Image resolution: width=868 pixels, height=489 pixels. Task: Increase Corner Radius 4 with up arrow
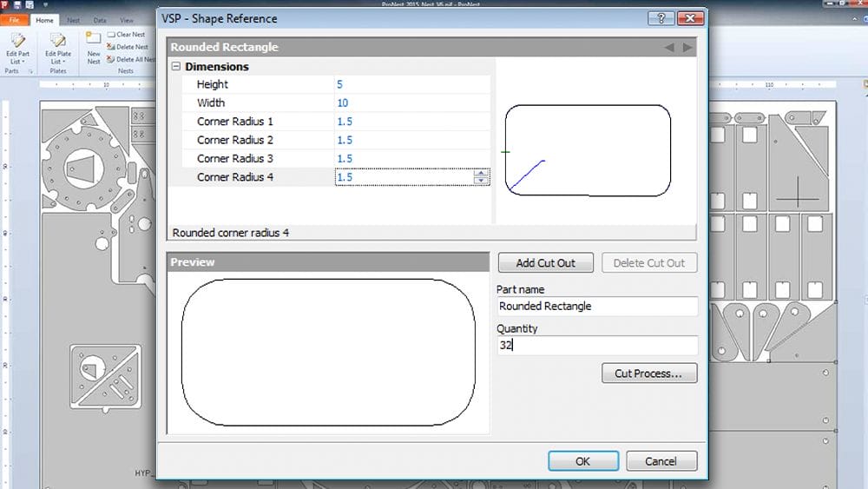(481, 173)
